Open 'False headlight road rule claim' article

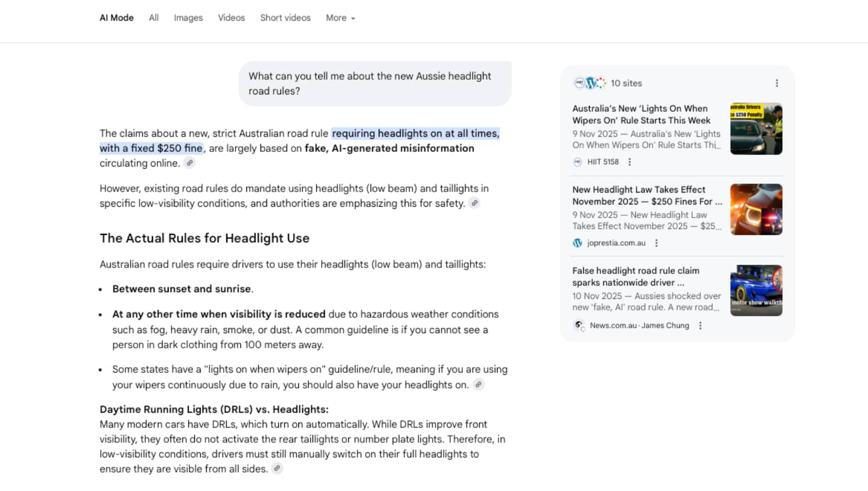(635, 276)
